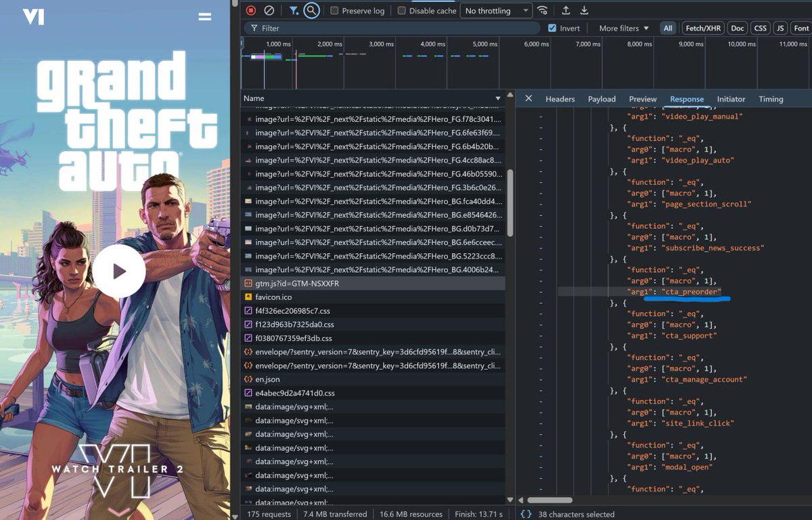
Task: Click the 175 requests status entry
Action: click(x=269, y=514)
